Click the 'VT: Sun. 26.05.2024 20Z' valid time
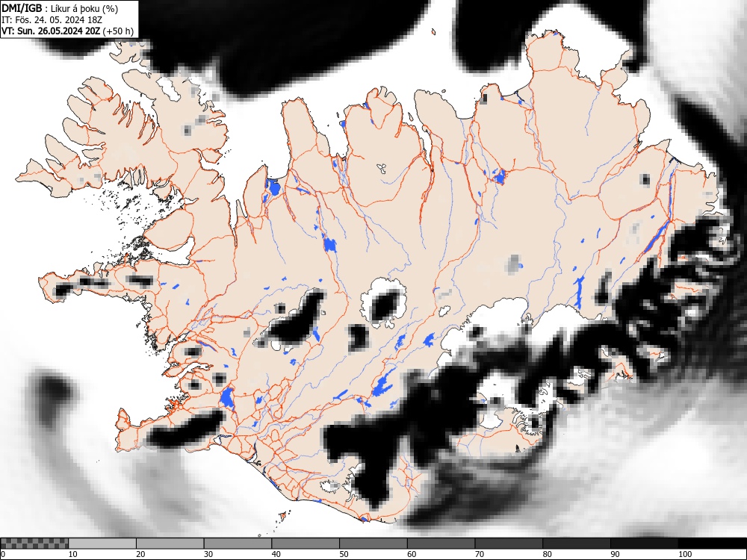The height and width of the screenshot is (560, 747). [x=51, y=31]
